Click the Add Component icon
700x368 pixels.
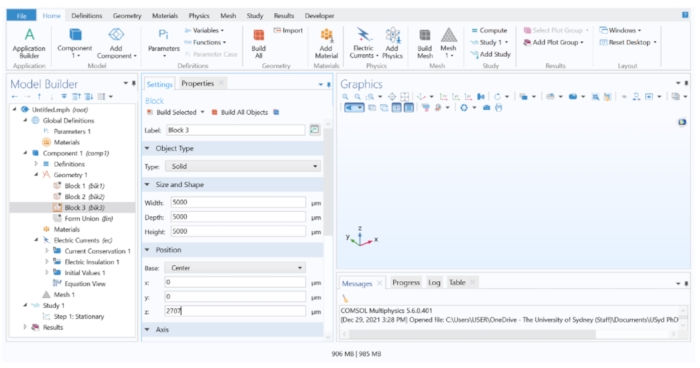117,44
